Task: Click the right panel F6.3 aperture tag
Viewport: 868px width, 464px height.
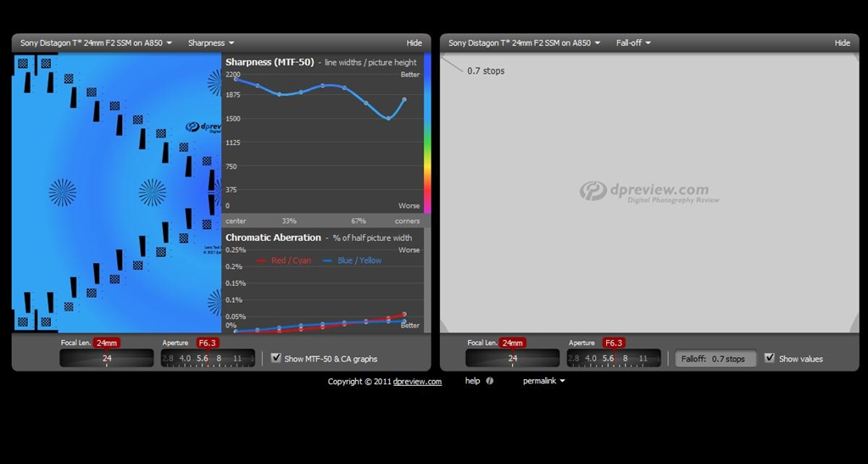Action: (x=614, y=343)
